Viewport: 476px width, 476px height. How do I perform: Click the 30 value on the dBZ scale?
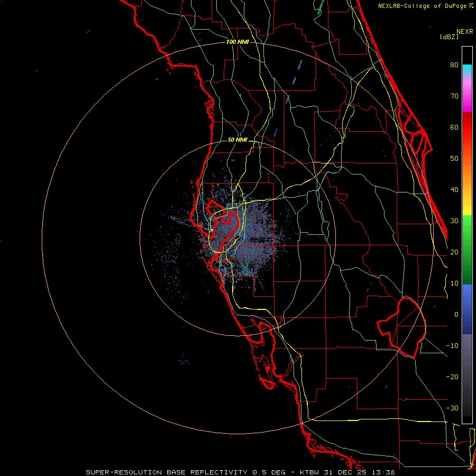pos(454,221)
